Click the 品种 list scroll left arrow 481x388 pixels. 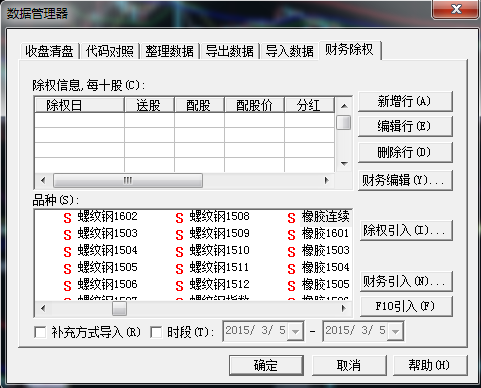[x=43, y=308]
